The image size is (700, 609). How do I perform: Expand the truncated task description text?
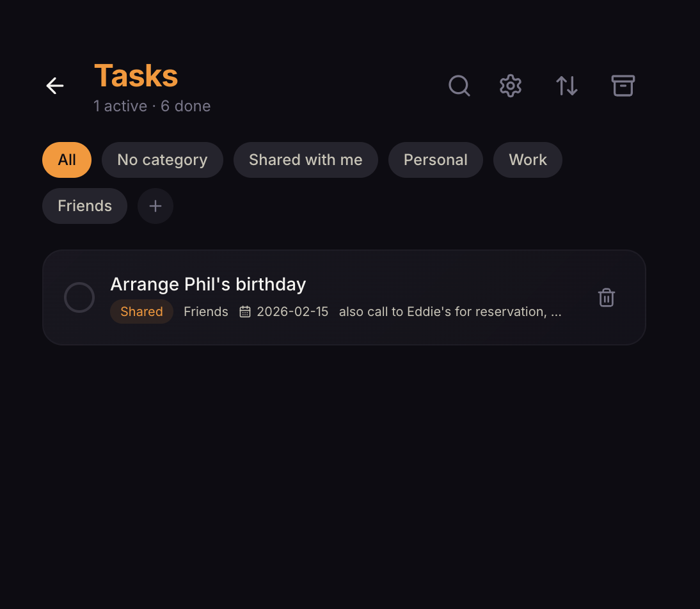point(449,312)
